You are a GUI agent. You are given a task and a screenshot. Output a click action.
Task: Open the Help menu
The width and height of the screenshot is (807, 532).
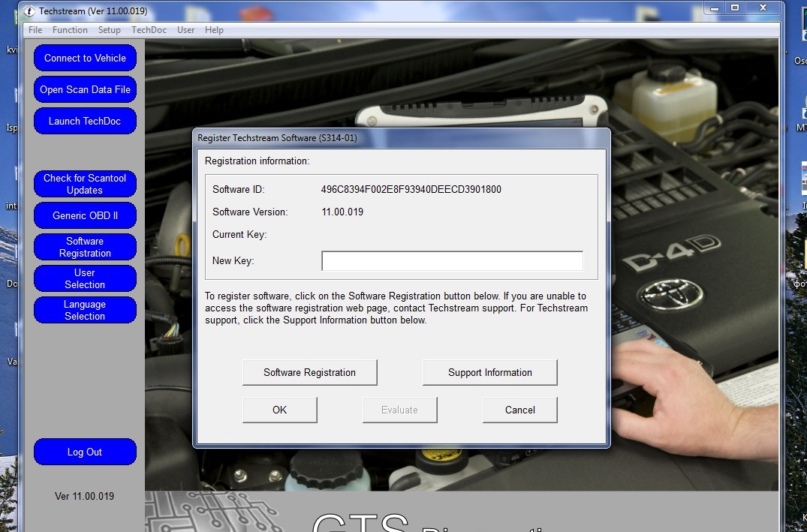click(214, 30)
